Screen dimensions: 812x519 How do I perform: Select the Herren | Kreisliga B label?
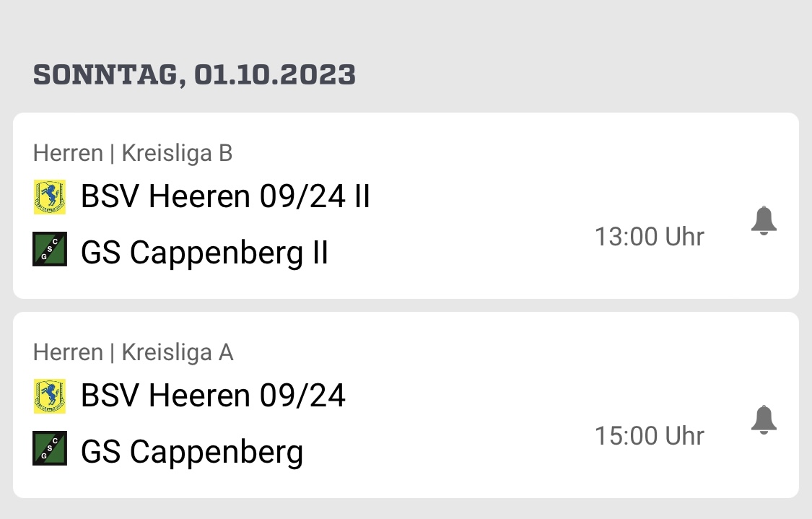(x=133, y=153)
